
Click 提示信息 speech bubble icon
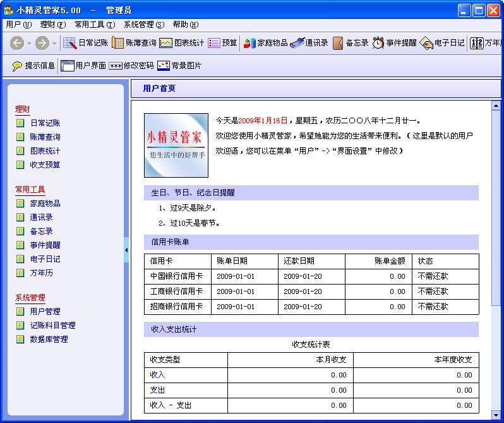point(17,66)
